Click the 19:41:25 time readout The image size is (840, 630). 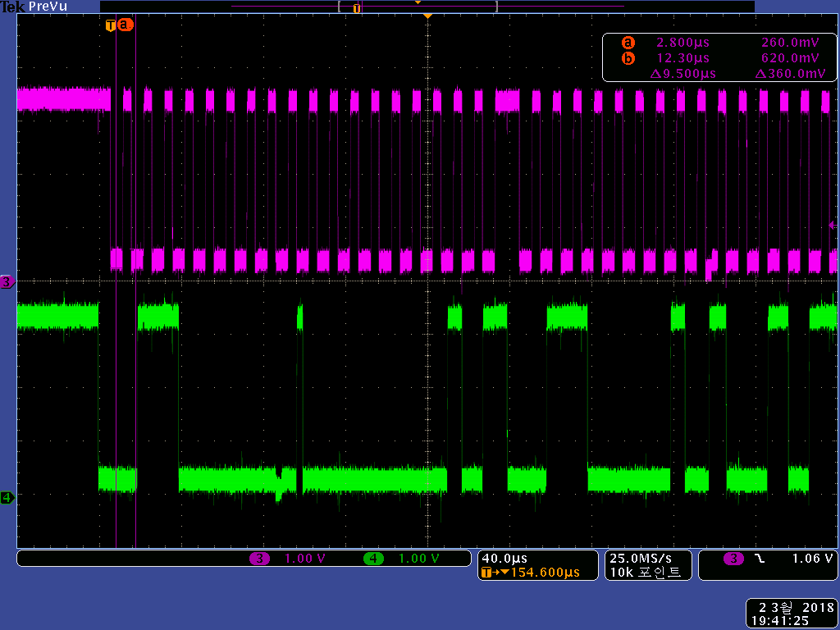click(782, 622)
